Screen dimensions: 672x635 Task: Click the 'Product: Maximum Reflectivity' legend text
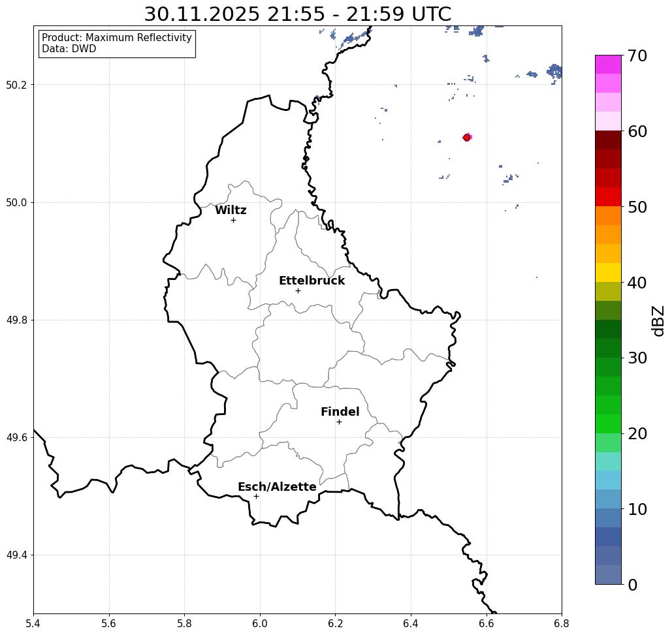click(x=117, y=38)
